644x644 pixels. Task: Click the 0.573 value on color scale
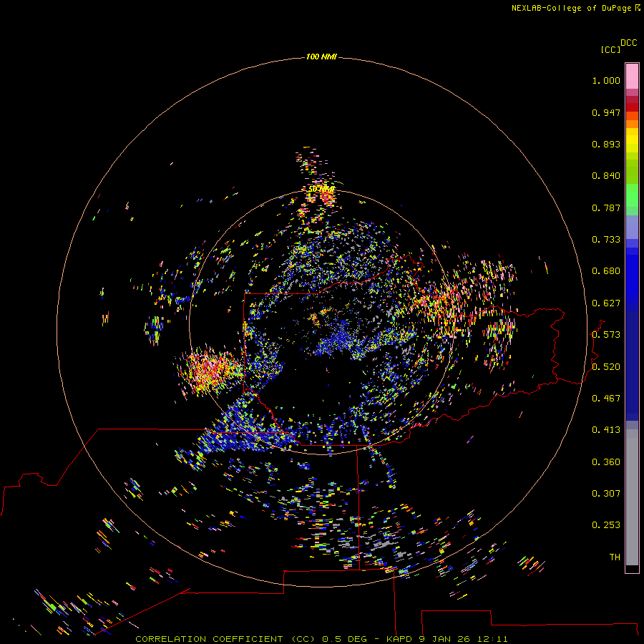606,335
